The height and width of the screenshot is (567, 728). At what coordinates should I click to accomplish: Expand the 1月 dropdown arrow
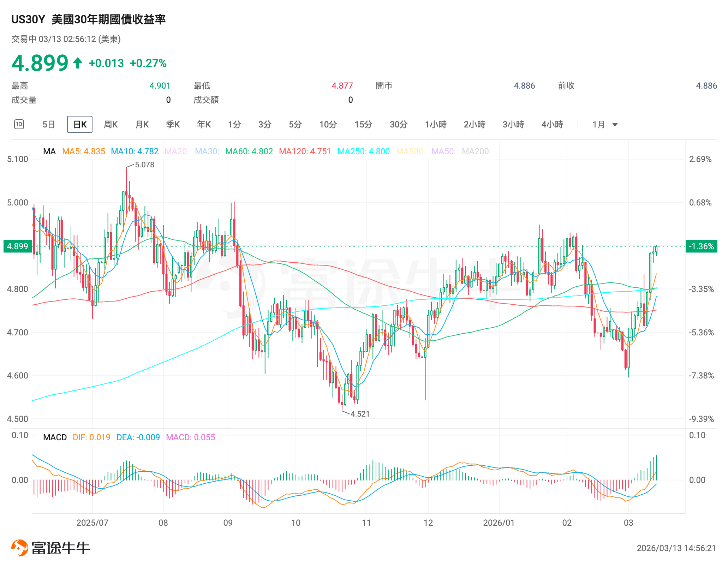[615, 125]
